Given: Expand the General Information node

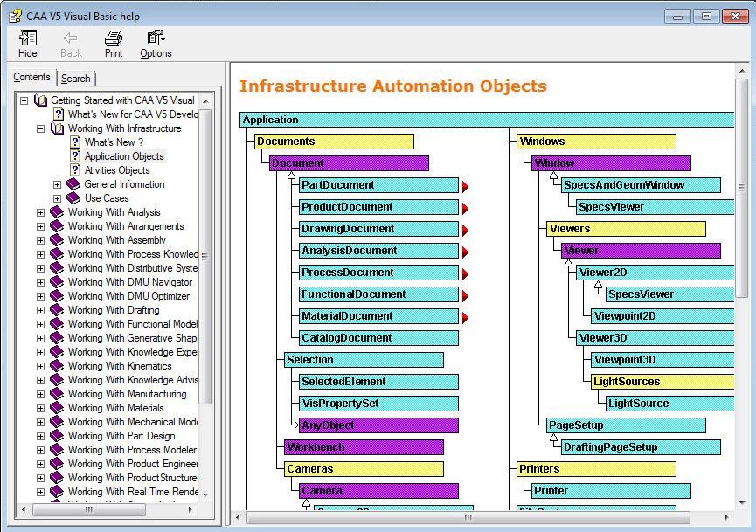Looking at the screenshot, I should (x=57, y=184).
